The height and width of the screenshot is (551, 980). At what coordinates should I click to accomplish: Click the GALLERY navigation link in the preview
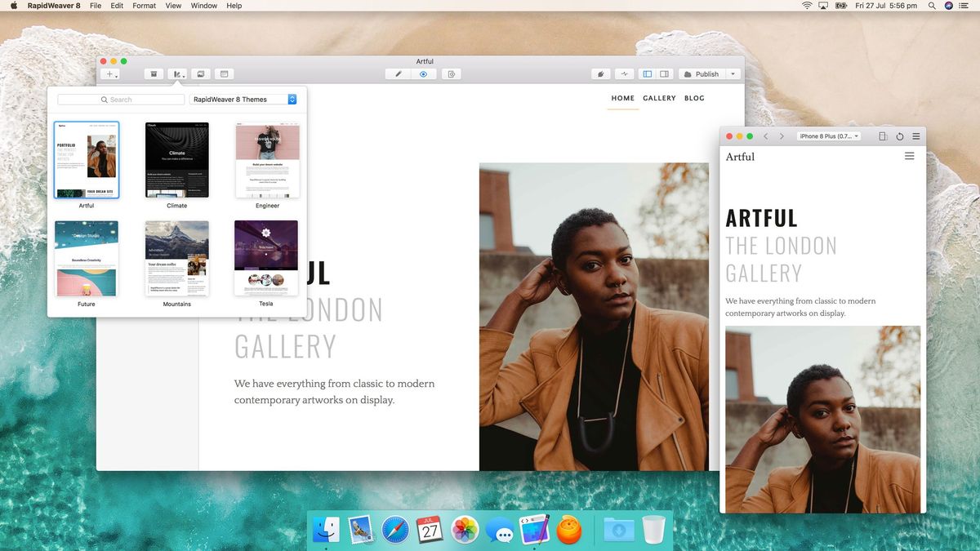pyautogui.click(x=659, y=98)
